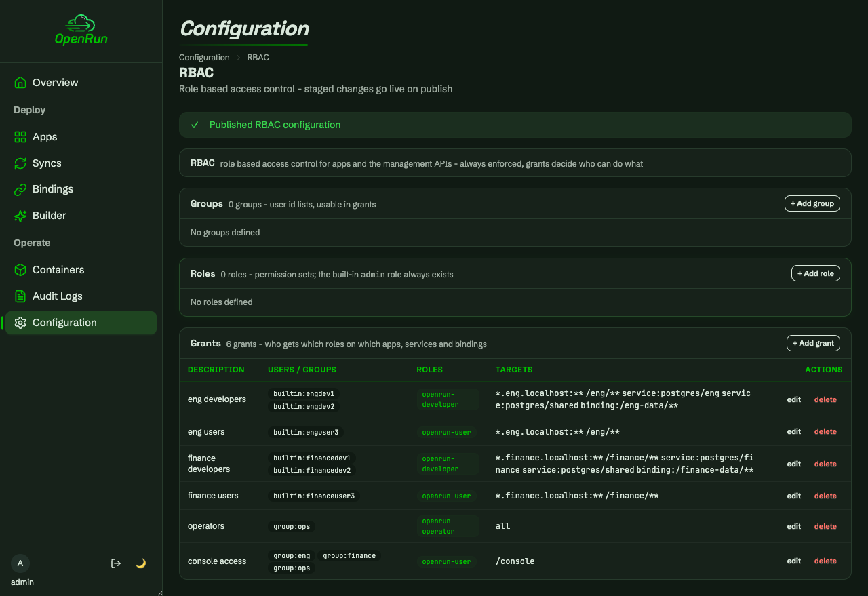Image resolution: width=868 pixels, height=596 pixels.
Task: Click the Published RBAC configuration banner
Action: 515,125
